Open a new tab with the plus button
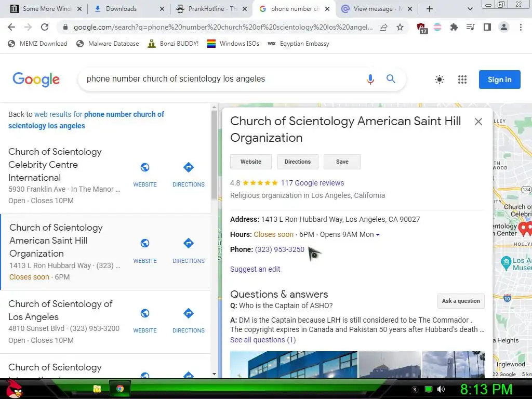This screenshot has height=399, width=532. pyautogui.click(x=430, y=9)
